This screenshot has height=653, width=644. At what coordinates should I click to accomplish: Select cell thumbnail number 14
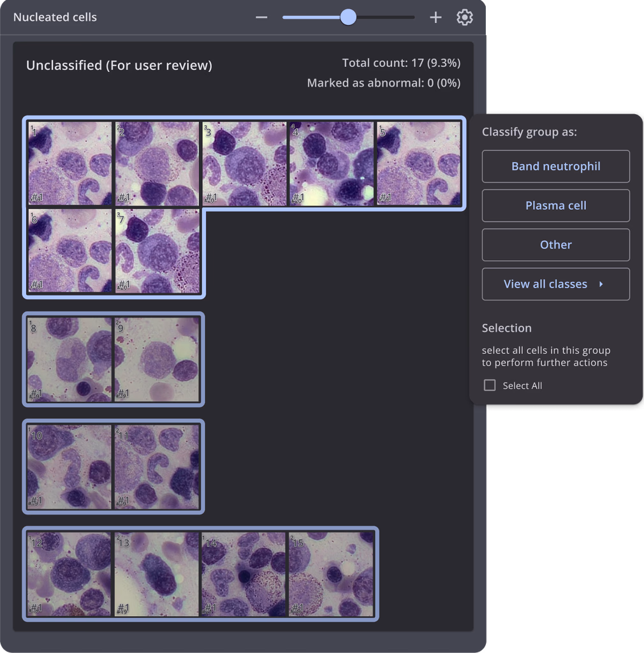coord(244,575)
